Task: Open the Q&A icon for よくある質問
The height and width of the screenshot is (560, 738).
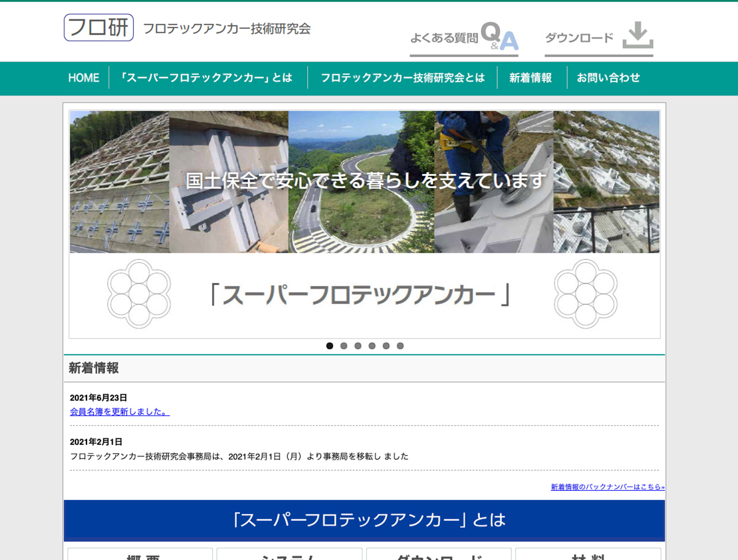Action: 499,36
